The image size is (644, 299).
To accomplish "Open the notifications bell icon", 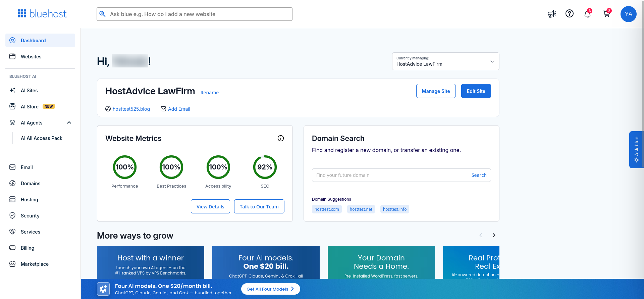I will point(587,14).
